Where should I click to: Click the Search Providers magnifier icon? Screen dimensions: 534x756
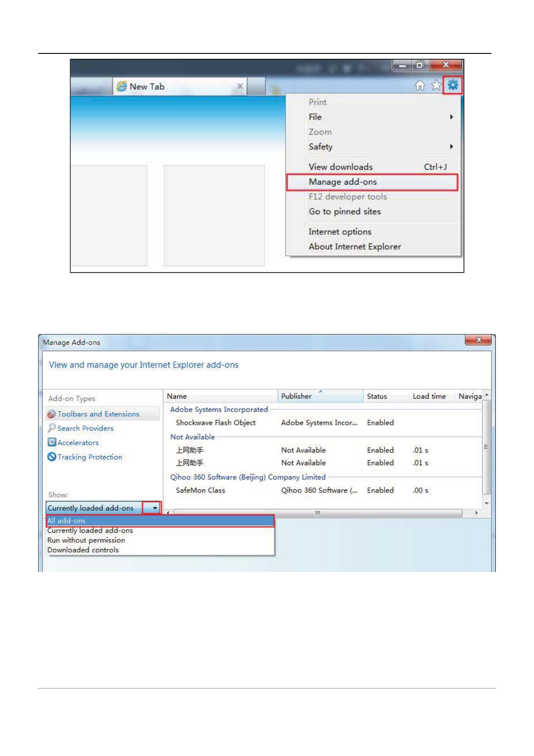52,428
